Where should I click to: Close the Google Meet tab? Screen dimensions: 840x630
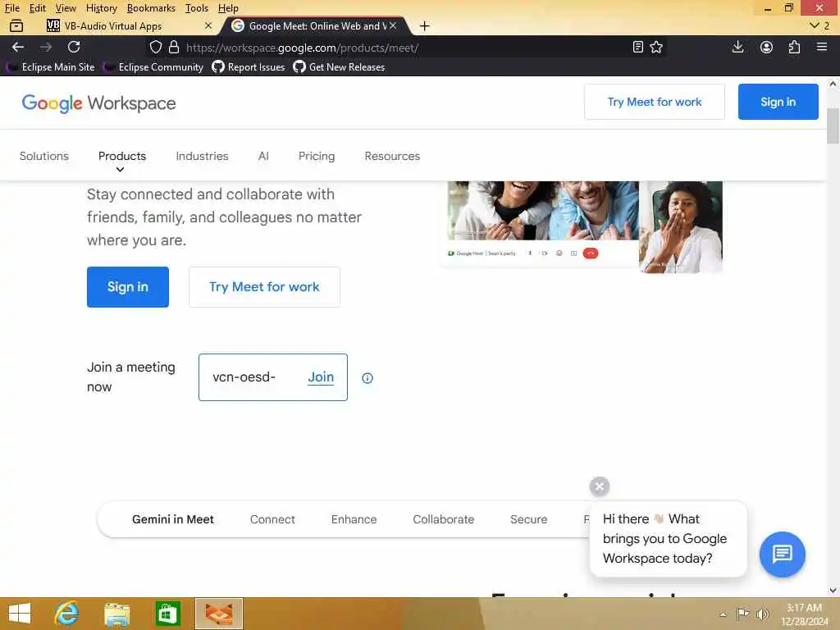[393, 25]
